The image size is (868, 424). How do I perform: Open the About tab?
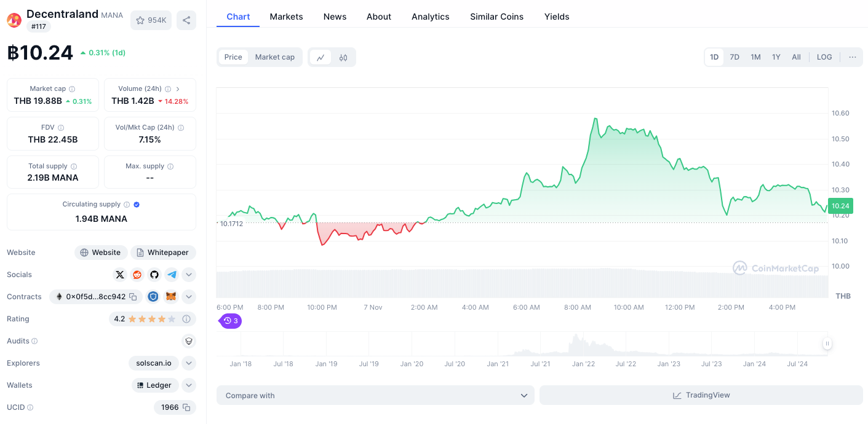(x=379, y=17)
